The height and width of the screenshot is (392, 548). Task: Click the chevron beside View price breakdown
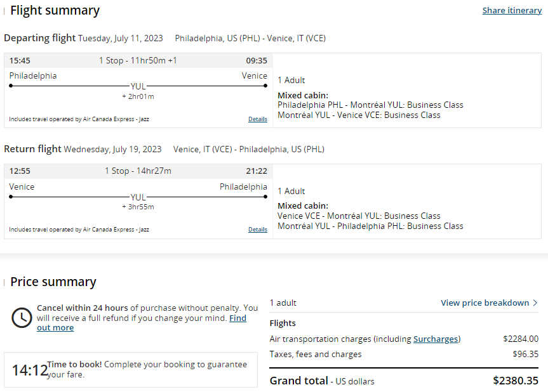point(535,303)
